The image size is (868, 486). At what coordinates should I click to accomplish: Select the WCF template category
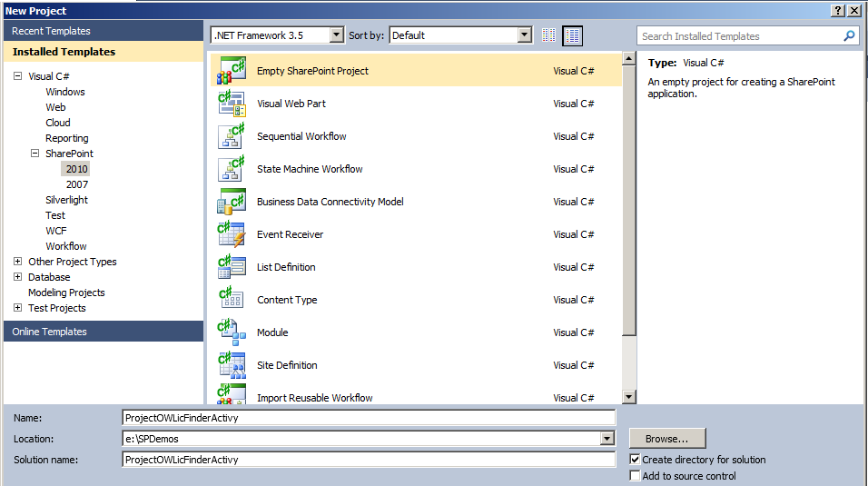click(x=56, y=231)
